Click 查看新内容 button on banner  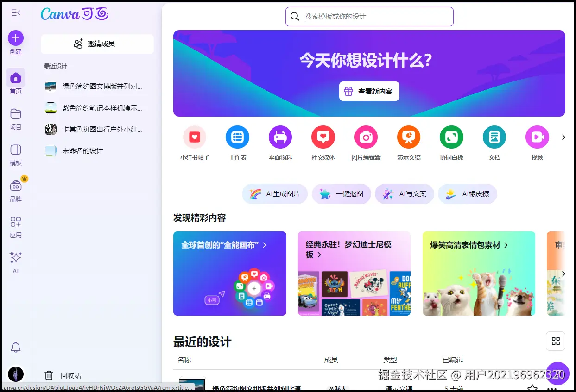click(369, 92)
